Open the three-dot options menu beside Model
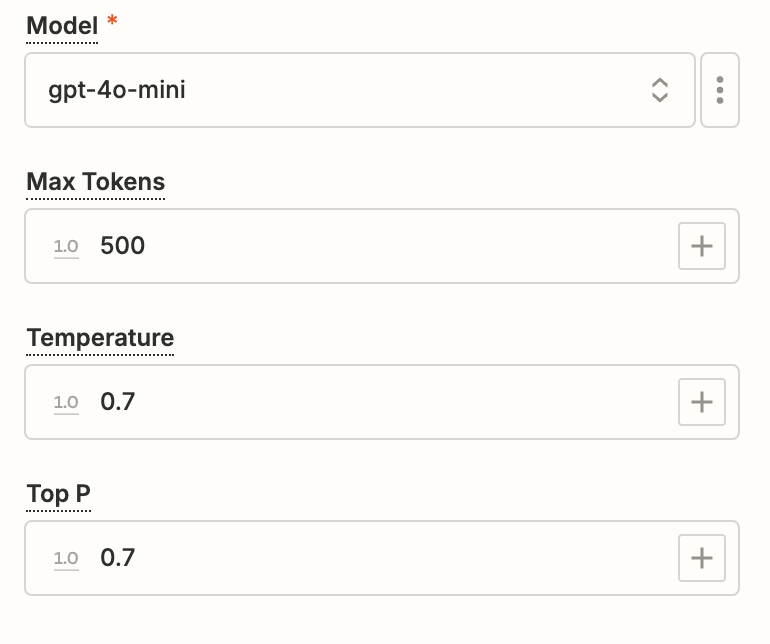Screen dimensions: 770x644 point(720,91)
